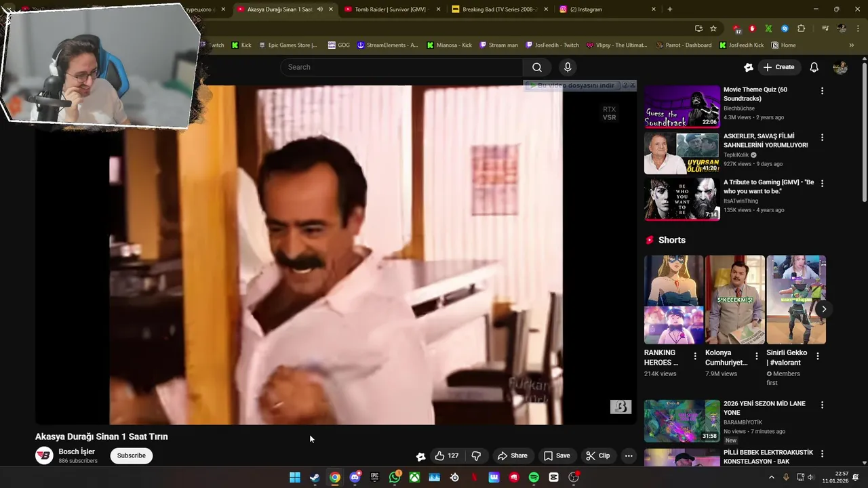Subscribe to Bosch İşler channel
Screen dimensions: 868x488
click(x=131, y=455)
